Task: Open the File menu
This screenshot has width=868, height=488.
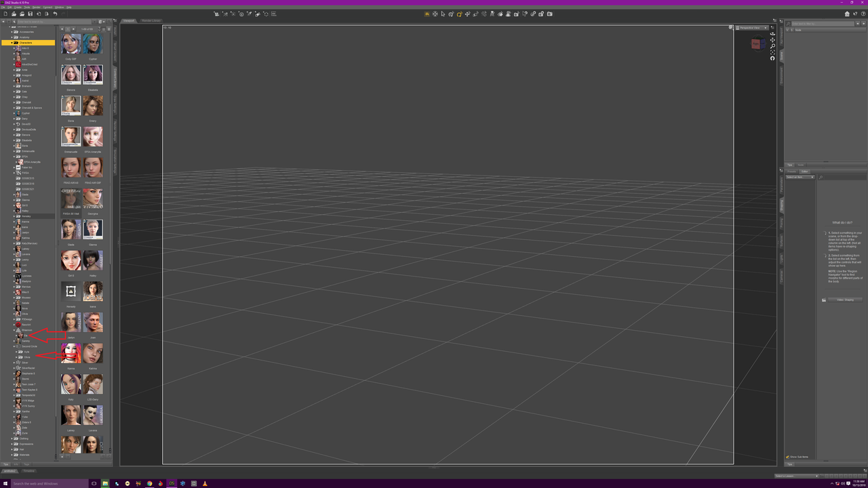Action: pyautogui.click(x=3, y=7)
